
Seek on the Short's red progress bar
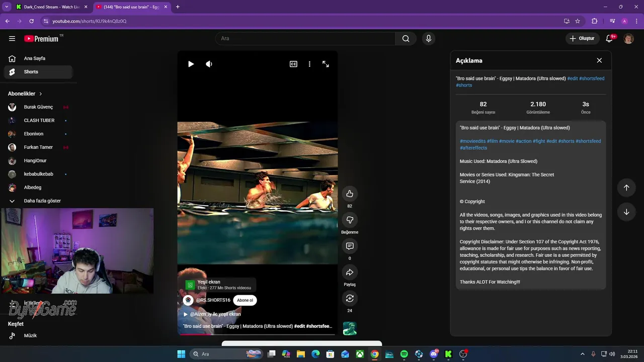(x=257, y=334)
